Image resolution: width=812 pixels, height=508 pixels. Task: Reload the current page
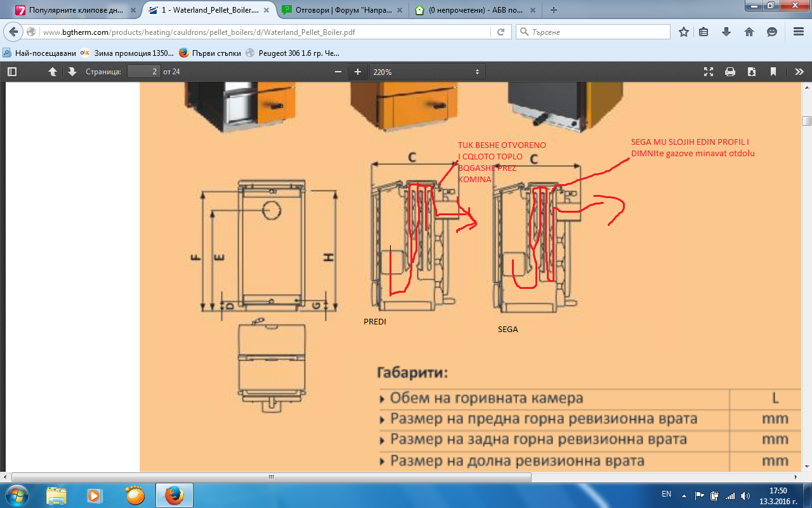[501, 32]
